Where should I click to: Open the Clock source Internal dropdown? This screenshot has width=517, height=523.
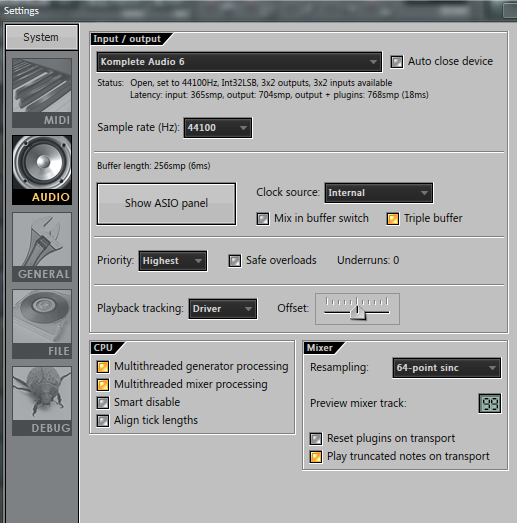[379, 193]
